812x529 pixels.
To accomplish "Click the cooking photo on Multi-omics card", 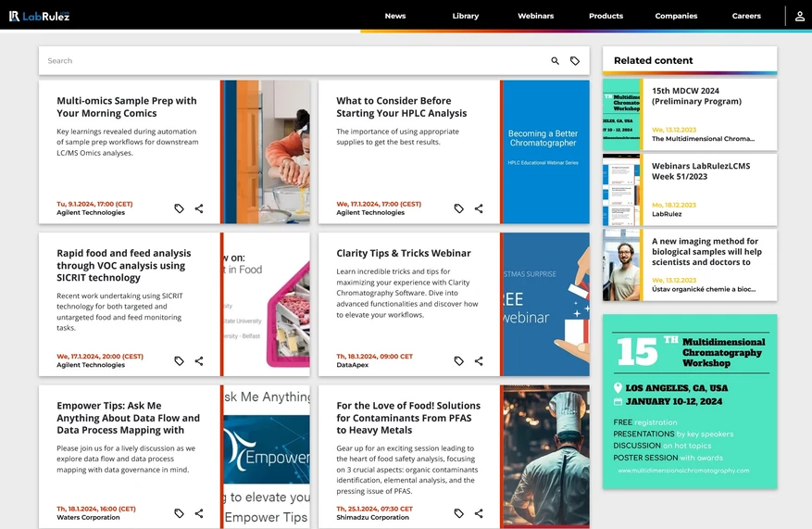I will [x=267, y=152].
